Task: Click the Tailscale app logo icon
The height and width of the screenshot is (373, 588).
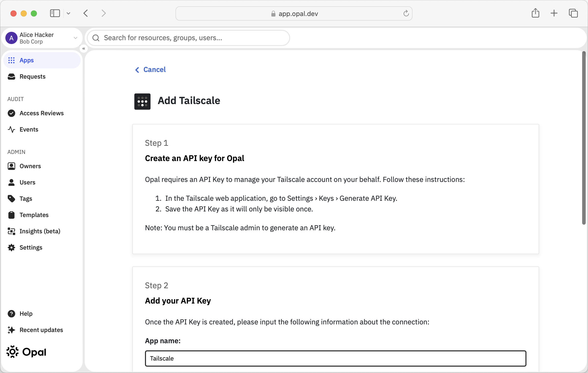Action: click(142, 102)
